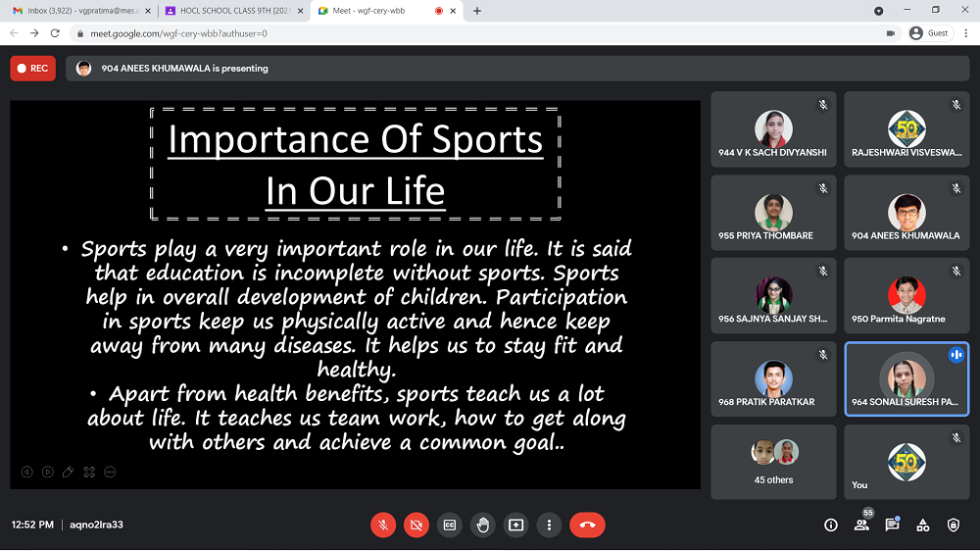Click the Present now icon

516,525
